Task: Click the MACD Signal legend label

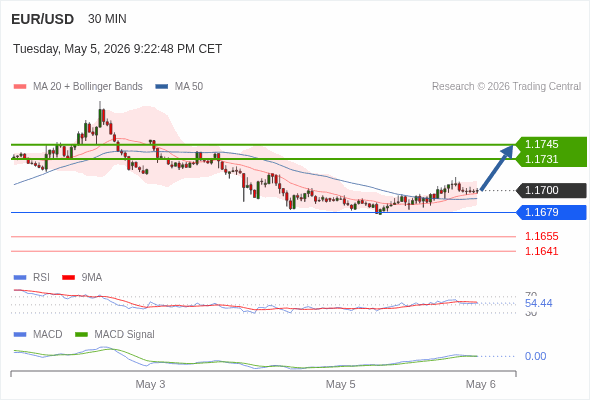Action: pyautogui.click(x=125, y=335)
